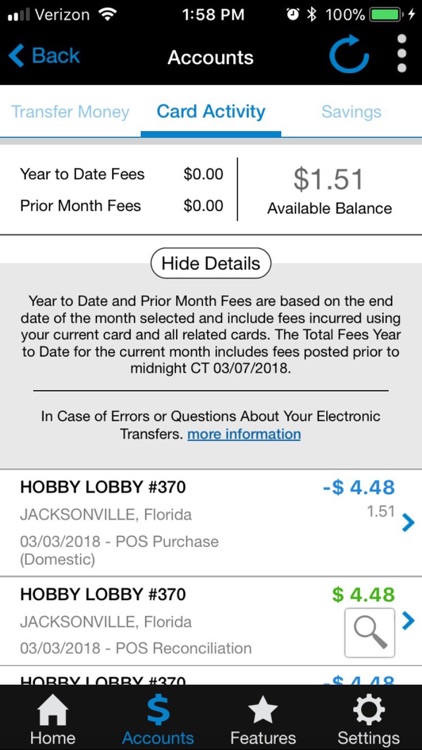Tap the $1.51 Available Balance figure
Screen dimensions: 422x750
point(329,179)
